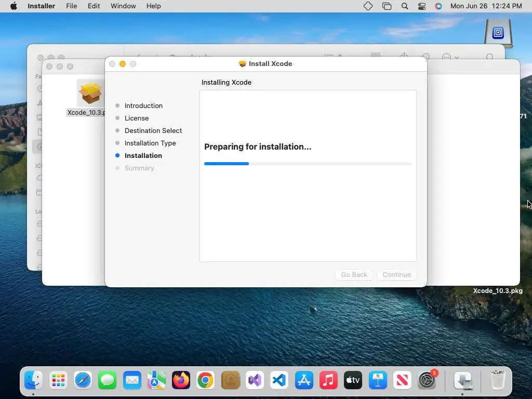This screenshot has width=532, height=399.
Task: Open Visual Studio from the Dock
Action: (255, 380)
